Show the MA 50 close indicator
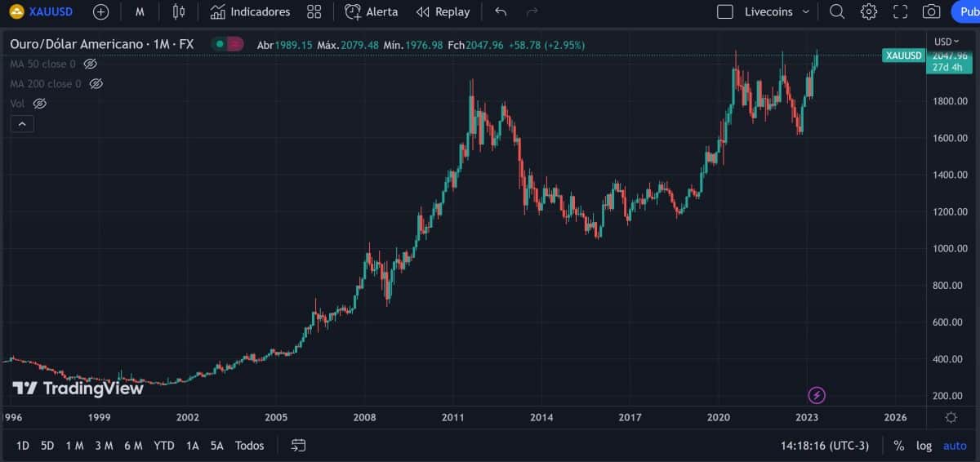Image resolution: width=980 pixels, height=462 pixels. point(91,64)
